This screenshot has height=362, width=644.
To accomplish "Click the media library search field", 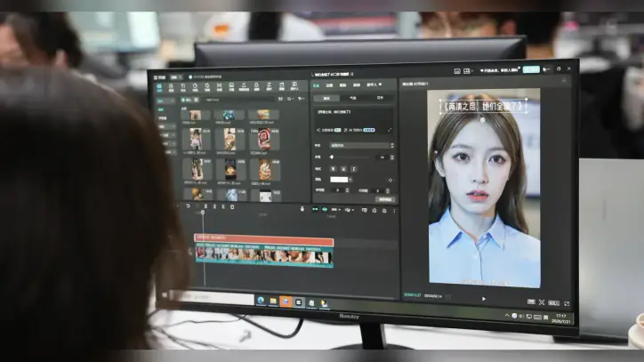I will pos(239,100).
